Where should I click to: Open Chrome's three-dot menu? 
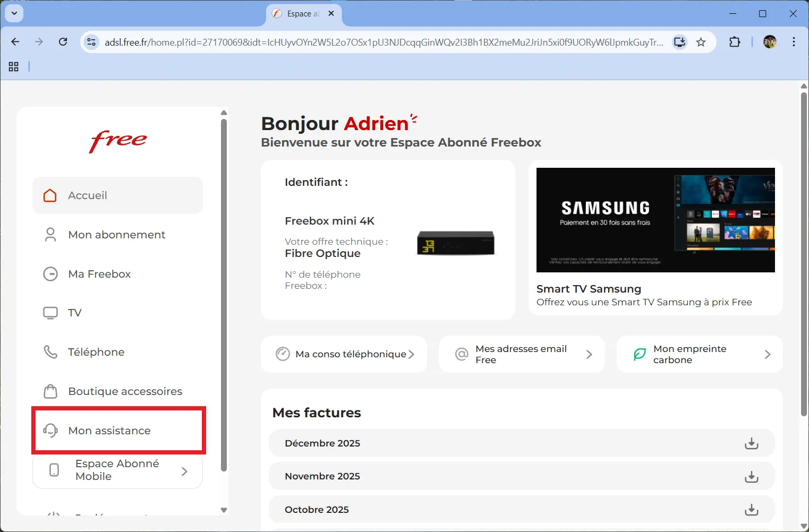click(794, 41)
